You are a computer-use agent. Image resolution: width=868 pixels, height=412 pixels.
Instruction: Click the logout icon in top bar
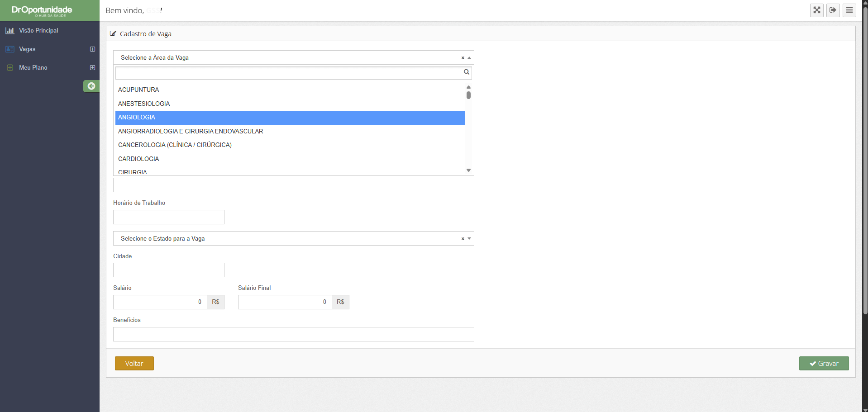click(x=833, y=10)
